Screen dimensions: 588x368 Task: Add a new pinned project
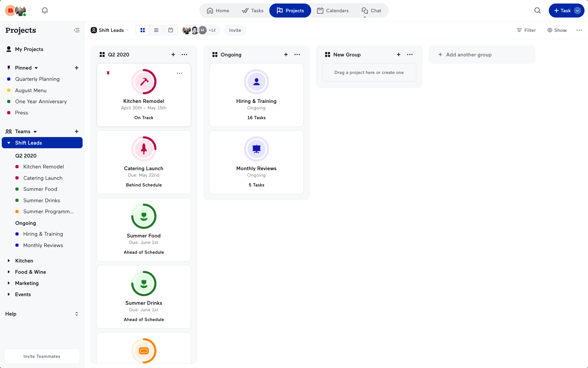[x=76, y=68]
